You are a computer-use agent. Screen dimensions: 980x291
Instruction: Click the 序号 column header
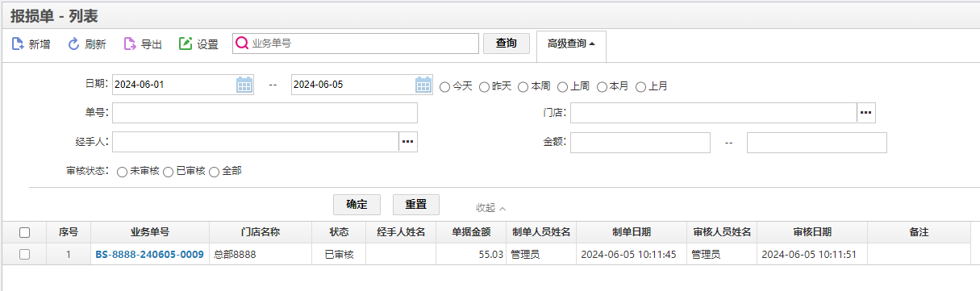click(x=69, y=232)
